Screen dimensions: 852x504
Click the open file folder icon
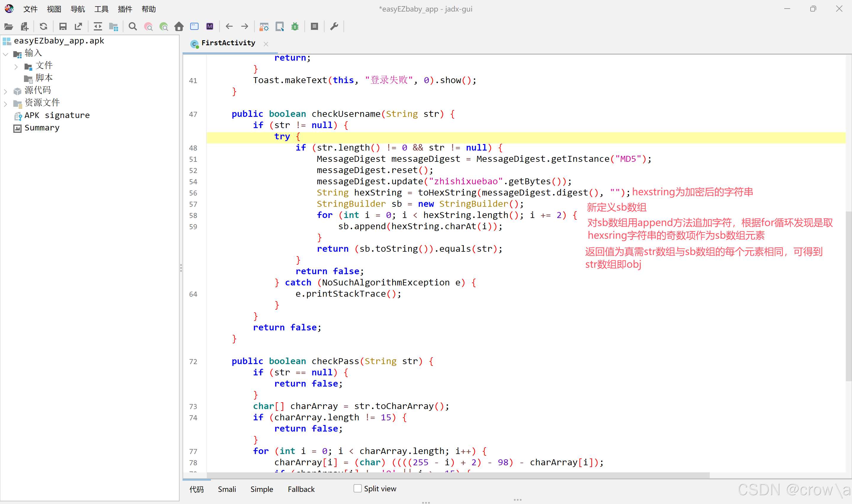[x=9, y=27]
